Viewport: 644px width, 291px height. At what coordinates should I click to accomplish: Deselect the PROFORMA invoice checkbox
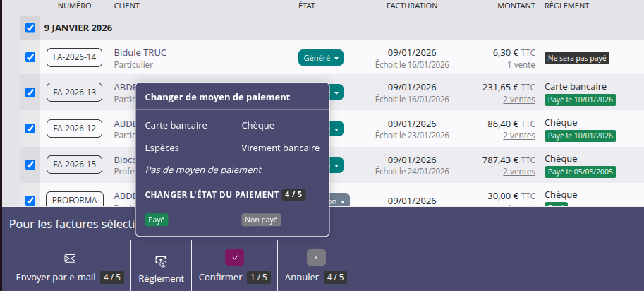point(30,201)
